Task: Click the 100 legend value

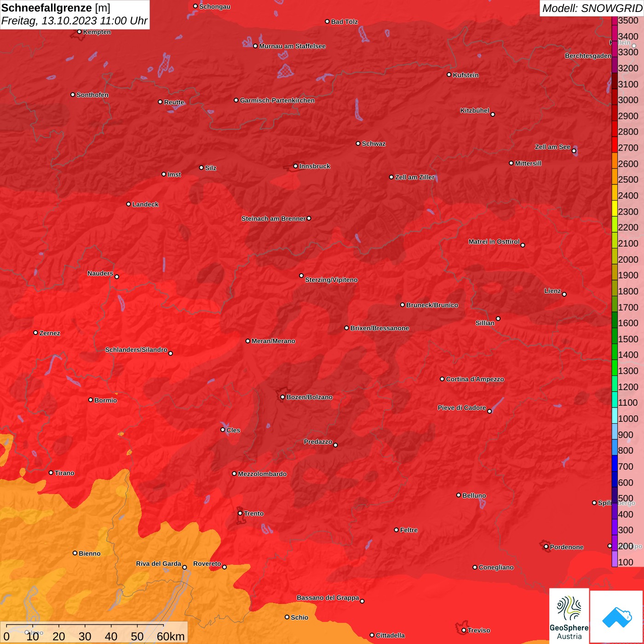Action: [x=626, y=562]
